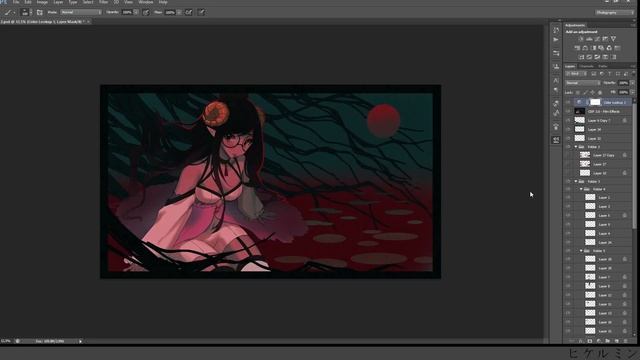Viewport: 640px width, 360px height.
Task: Switch to the Paths tab
Action: (602, 67)
